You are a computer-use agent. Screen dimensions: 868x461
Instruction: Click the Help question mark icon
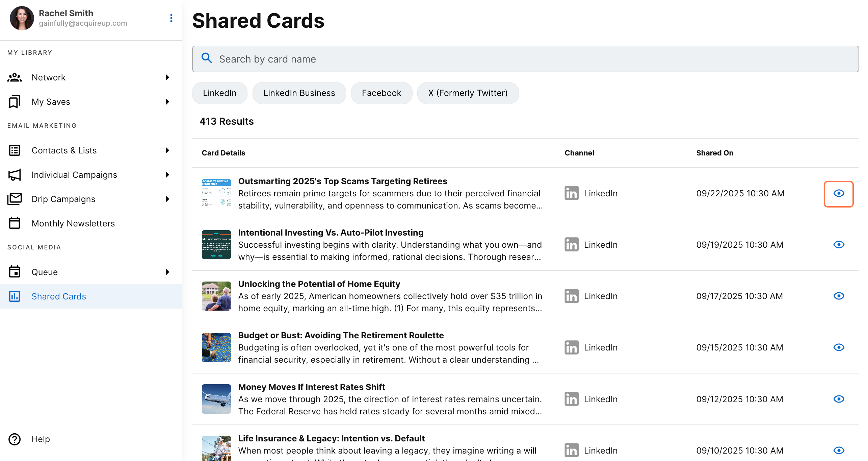pos(15,439)
